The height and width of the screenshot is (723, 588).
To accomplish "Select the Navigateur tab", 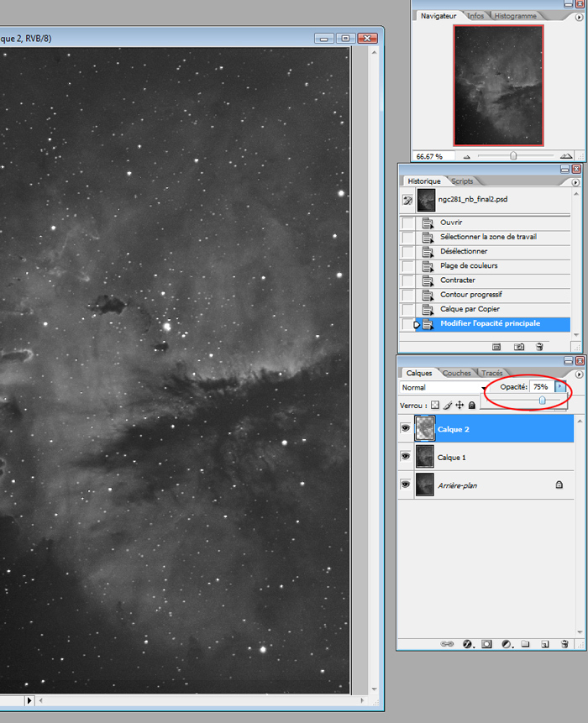I will pos(438,16).
